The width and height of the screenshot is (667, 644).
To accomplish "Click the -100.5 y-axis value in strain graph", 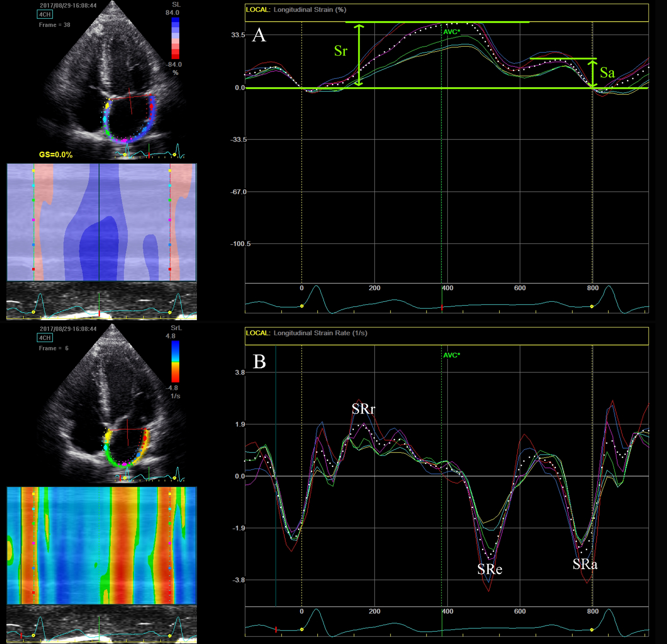I will point(240,244).
